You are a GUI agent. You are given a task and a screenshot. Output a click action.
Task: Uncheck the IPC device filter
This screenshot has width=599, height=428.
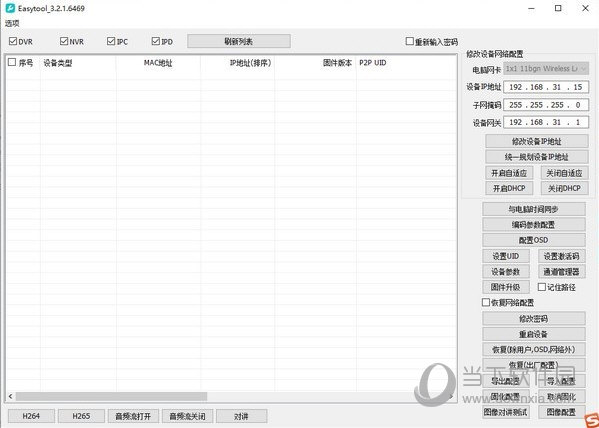(x=111, y=41)
